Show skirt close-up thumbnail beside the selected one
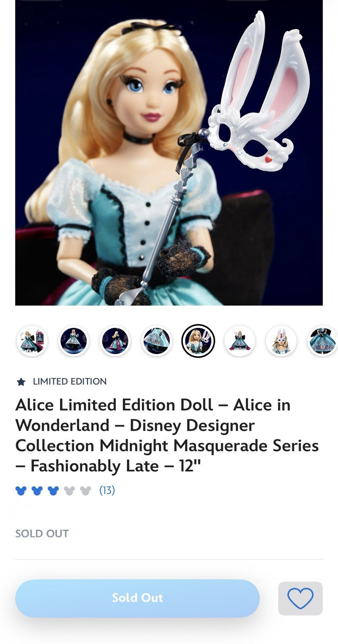This screenshot has height=644, width=338. [157, 341]
